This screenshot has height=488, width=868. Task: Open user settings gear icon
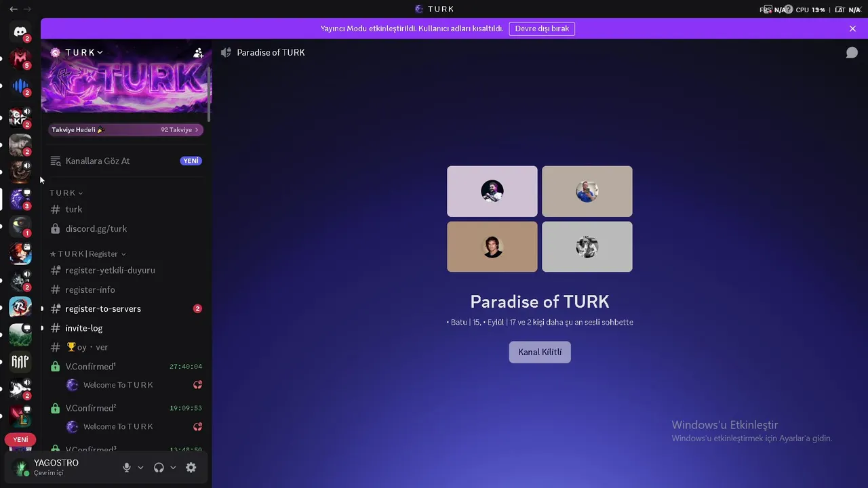pos(191,468)
